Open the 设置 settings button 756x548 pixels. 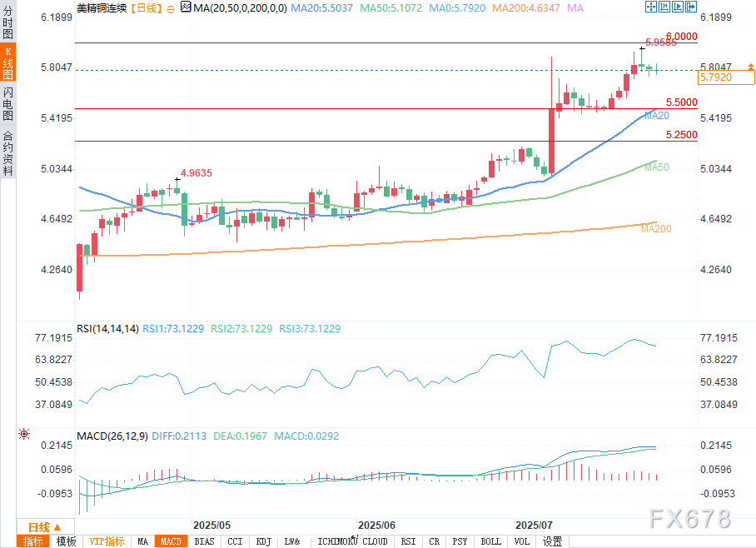pos(553,541)
